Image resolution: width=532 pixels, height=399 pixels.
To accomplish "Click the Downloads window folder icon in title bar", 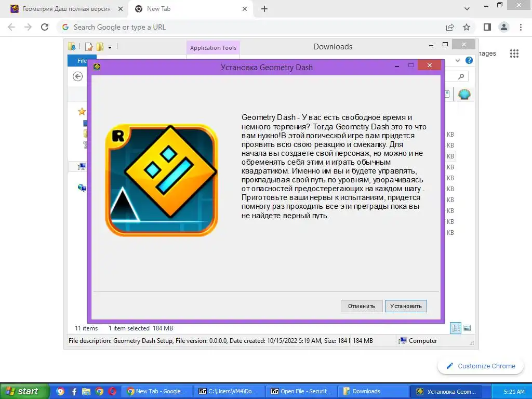I will coord(72,46).
